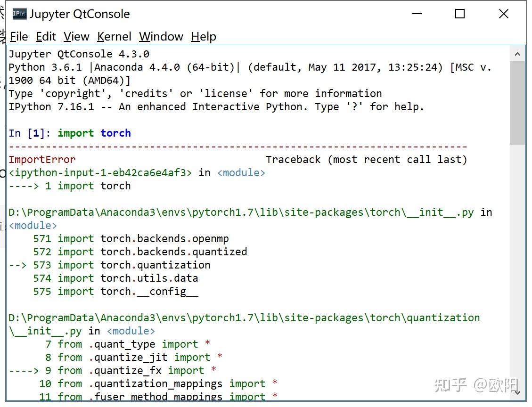The image size is (532, 407).
Task: Click the 'Jupyter QtConsole 4.3.0' banner line
Action: coord(79,54)
